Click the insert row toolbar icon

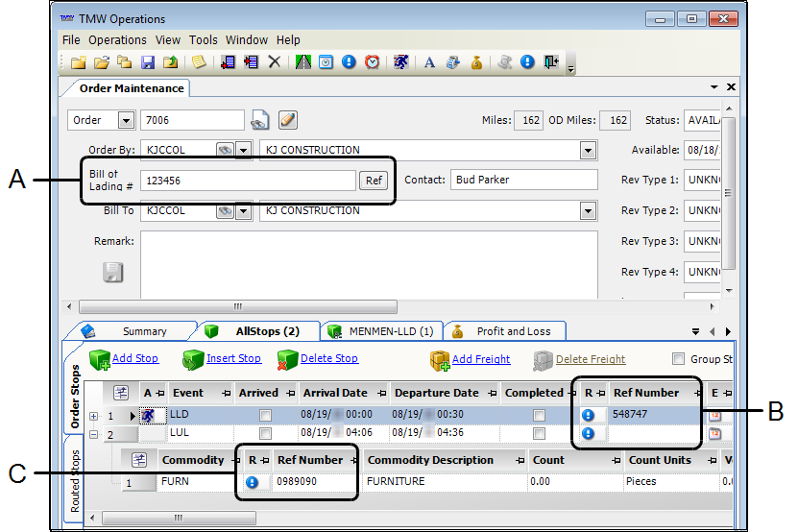coord(251,62)
